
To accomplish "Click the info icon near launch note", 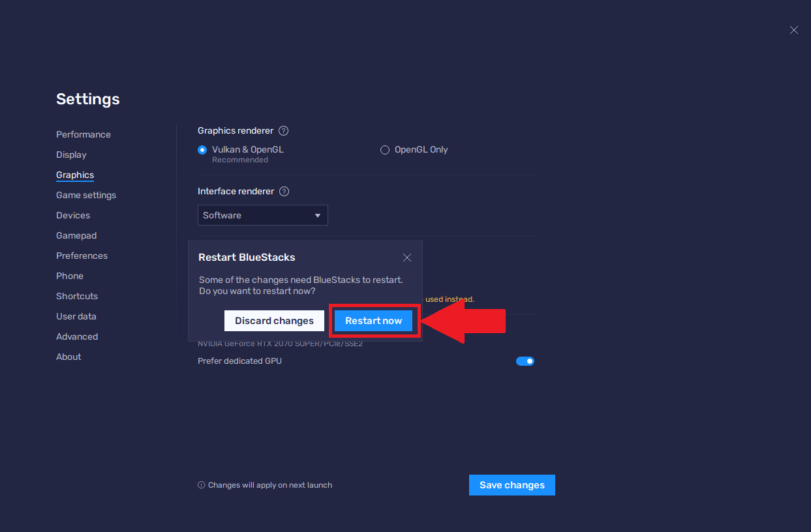I will click(x=202, y=485).
